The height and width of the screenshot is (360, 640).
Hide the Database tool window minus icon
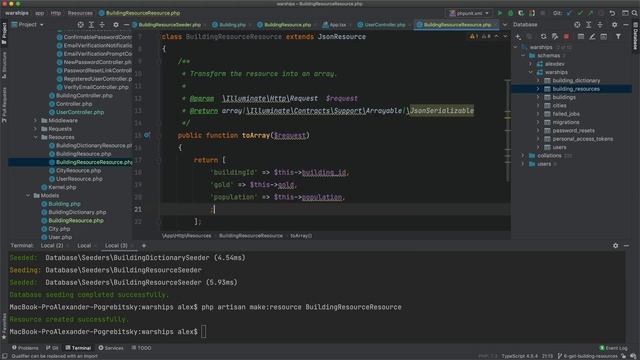(626, 25)
